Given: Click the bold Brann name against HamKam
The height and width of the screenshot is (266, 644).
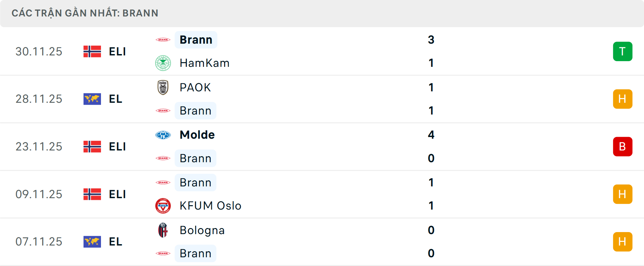Looking at the screenshot, I should (196, 40).
